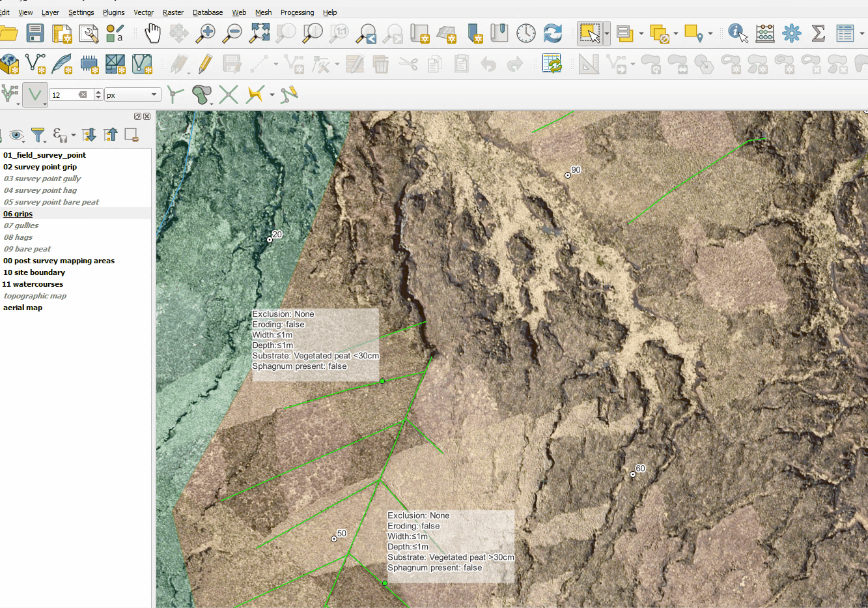Select the 06 grips layer

tap(18, 214)
